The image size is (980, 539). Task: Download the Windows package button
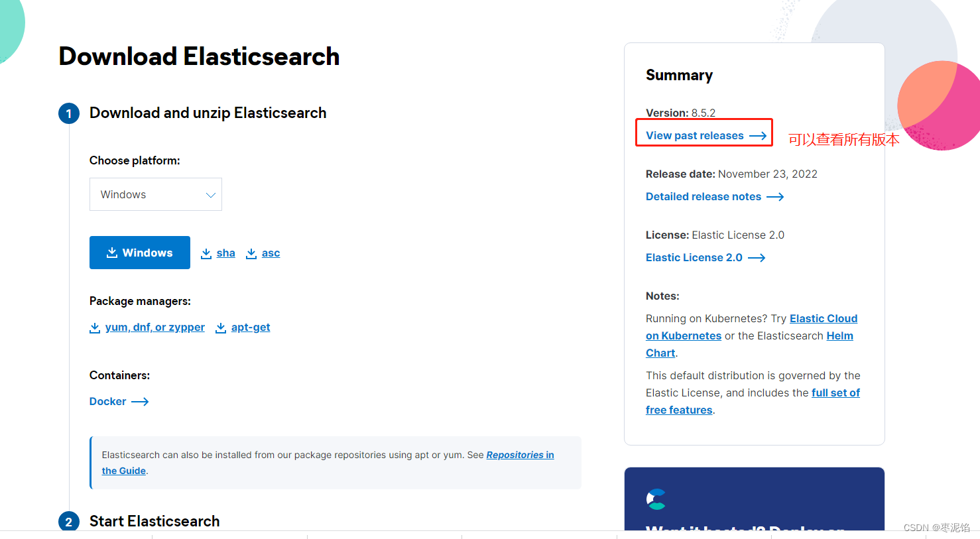pyautogui.click(x=140, y=253)
